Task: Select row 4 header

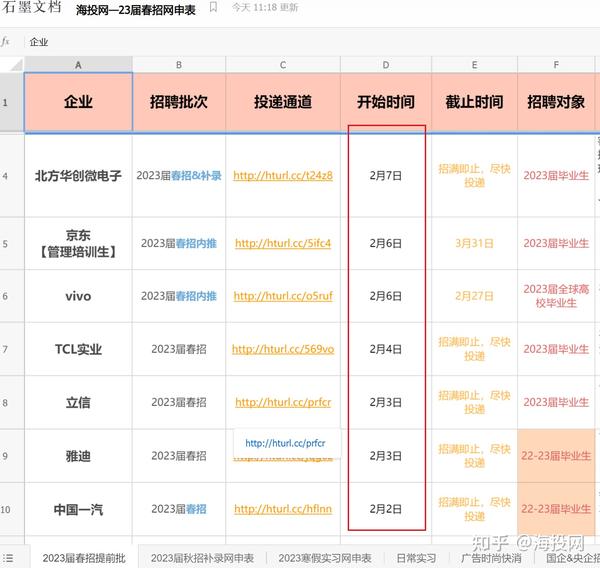Action: 12,176
